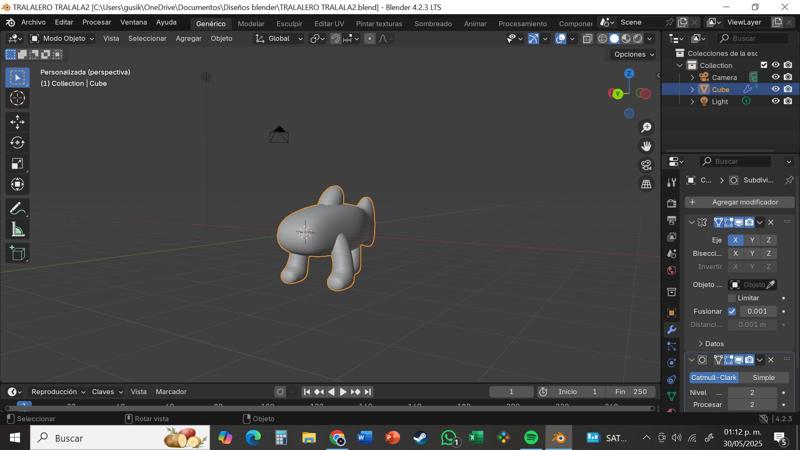Click the viewport zoom magnifier icon

[646, 128]
